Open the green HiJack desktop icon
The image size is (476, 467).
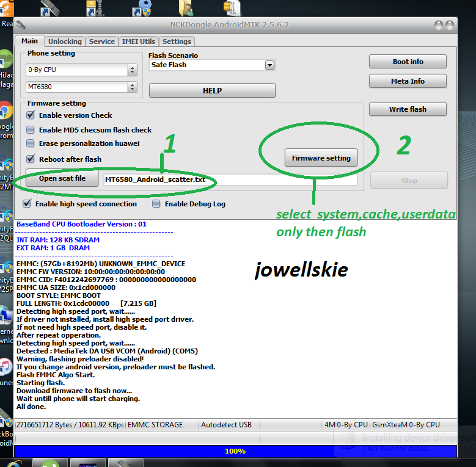point(6,58)
